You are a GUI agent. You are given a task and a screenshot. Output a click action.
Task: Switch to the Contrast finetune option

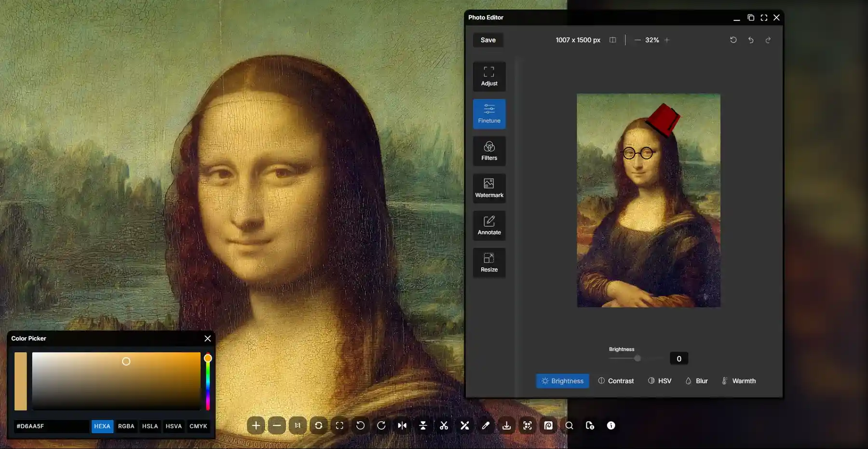[x=616, y=381]
